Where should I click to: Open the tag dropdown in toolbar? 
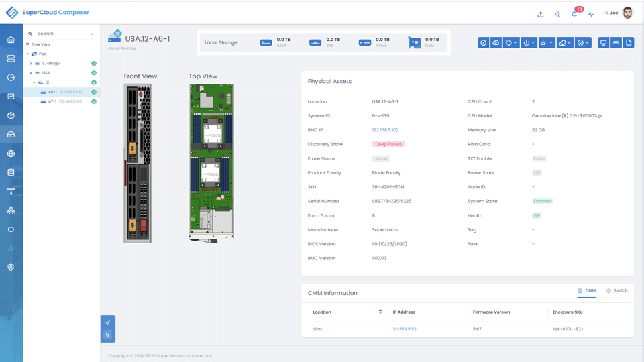511,43
